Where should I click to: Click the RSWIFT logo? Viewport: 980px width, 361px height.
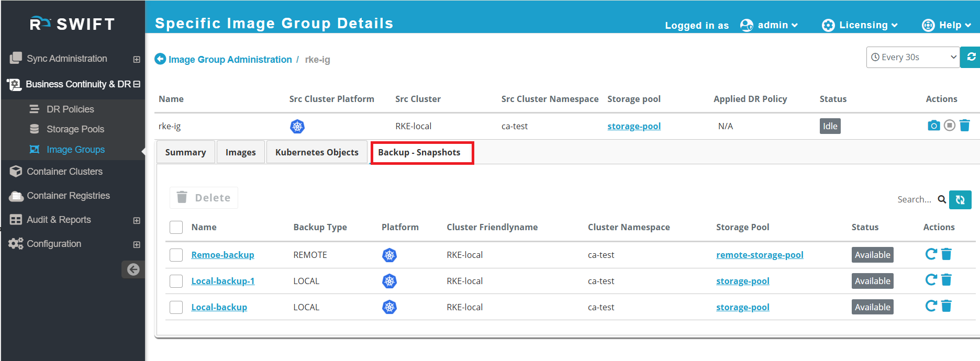[x=72, y=24]
